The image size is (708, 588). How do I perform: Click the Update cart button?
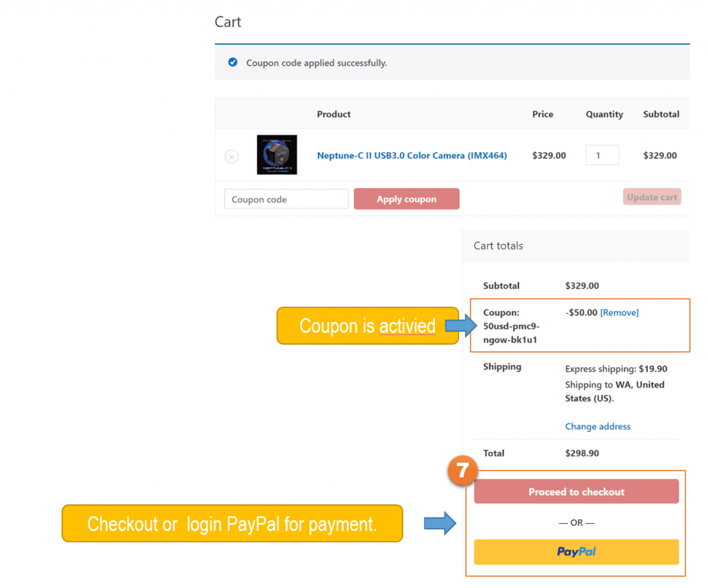(651, 198)
